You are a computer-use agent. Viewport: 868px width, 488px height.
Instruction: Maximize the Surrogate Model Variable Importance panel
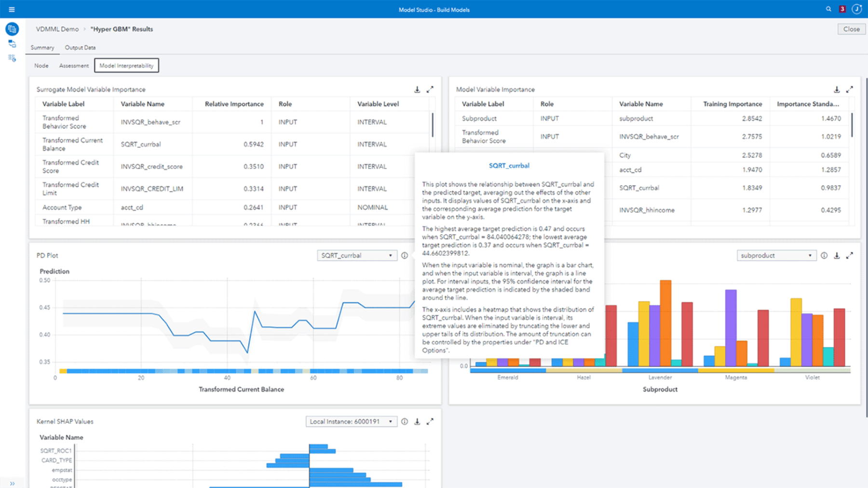click(431, 89)
